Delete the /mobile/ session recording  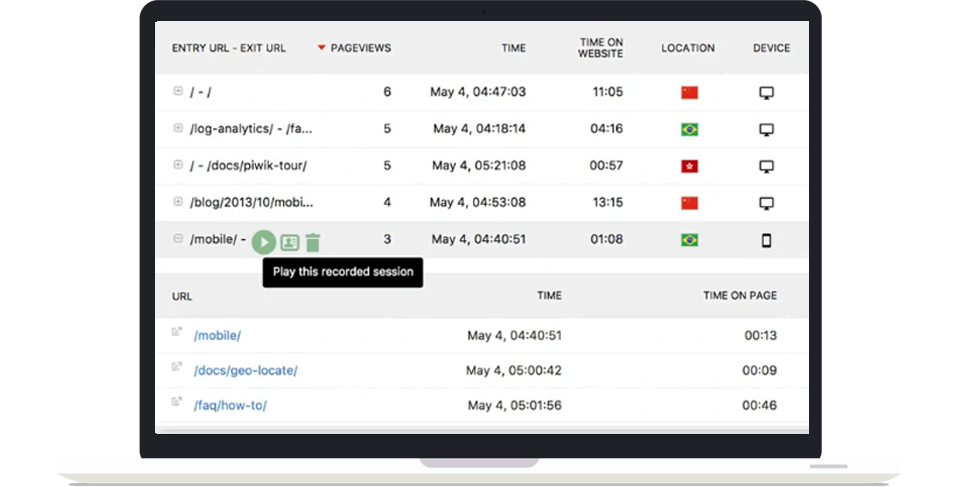313,241
